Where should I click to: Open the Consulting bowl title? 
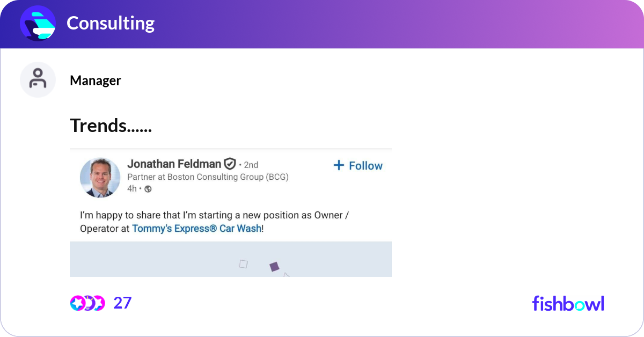point(111,23)
